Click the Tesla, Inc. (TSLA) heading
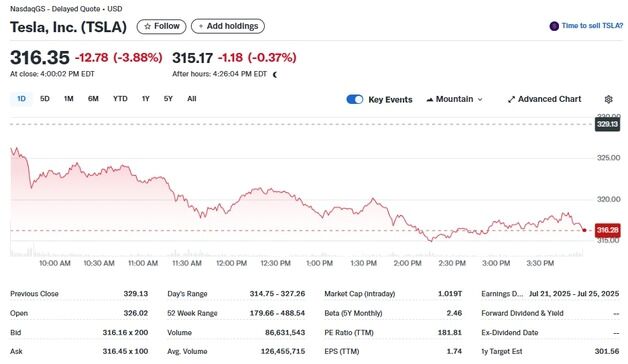 point(68,27)
